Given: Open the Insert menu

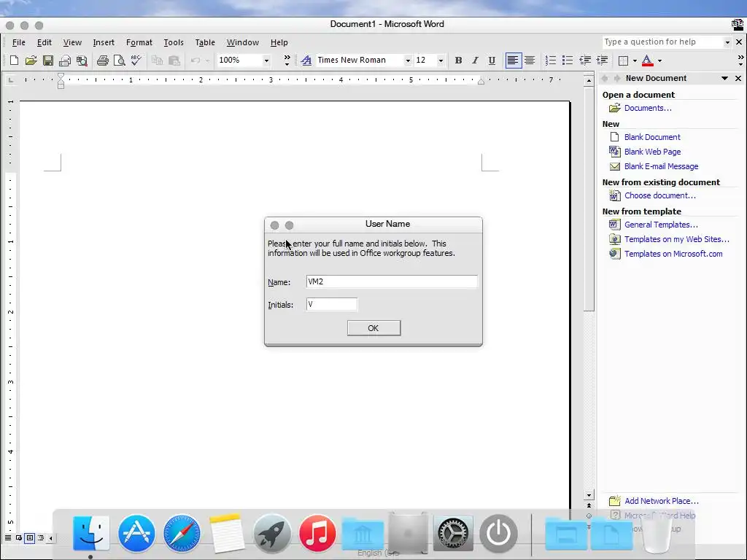Looking at the screenshot, I should tap(104, 42).
